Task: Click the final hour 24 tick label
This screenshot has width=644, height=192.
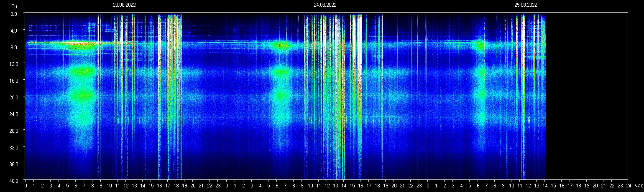Action: click(x=628, y=186)
